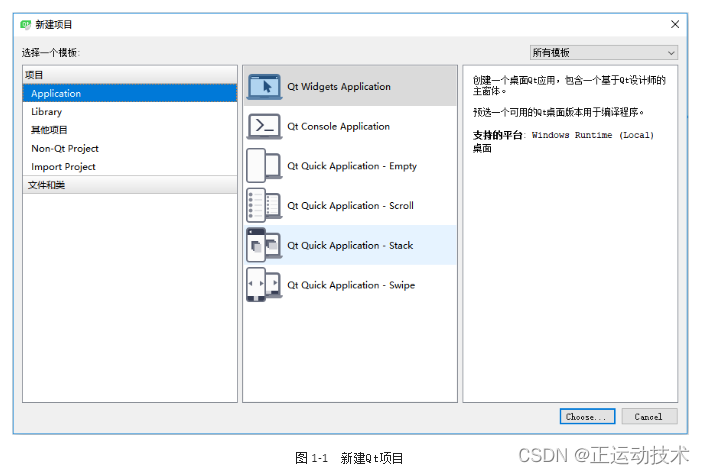Close the 新建项目 dialog

[x=675, y=24]
